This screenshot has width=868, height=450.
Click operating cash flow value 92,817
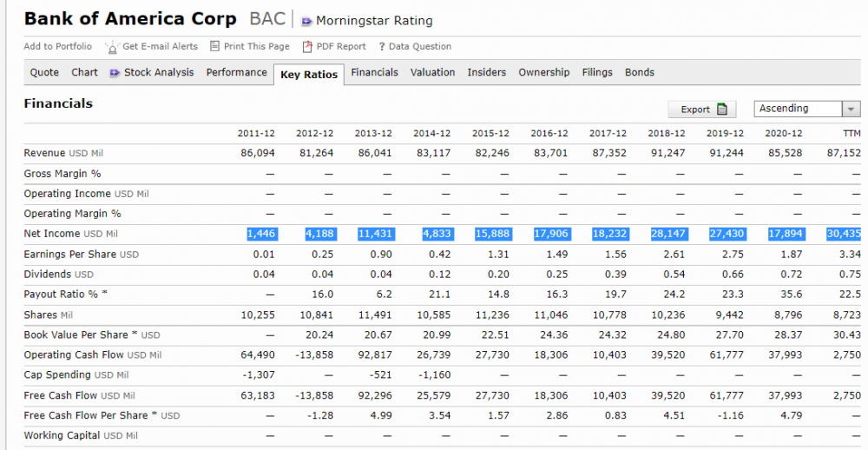(x=375, y=354)
